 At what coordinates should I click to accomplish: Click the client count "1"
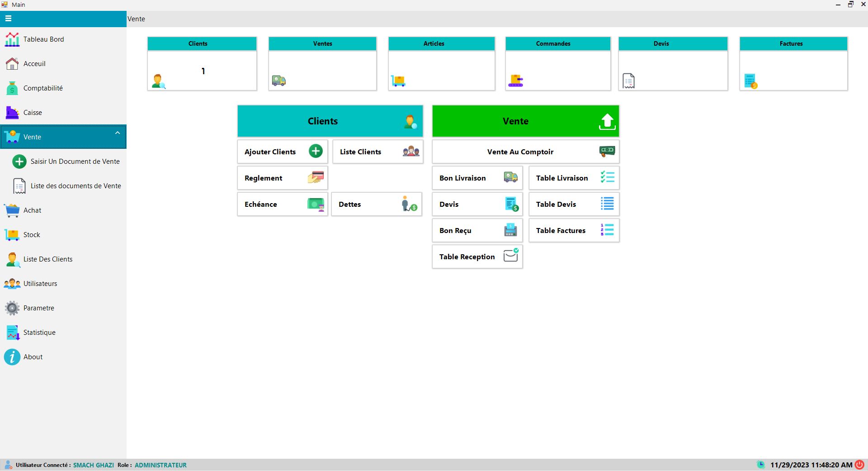tap(203, 71)
